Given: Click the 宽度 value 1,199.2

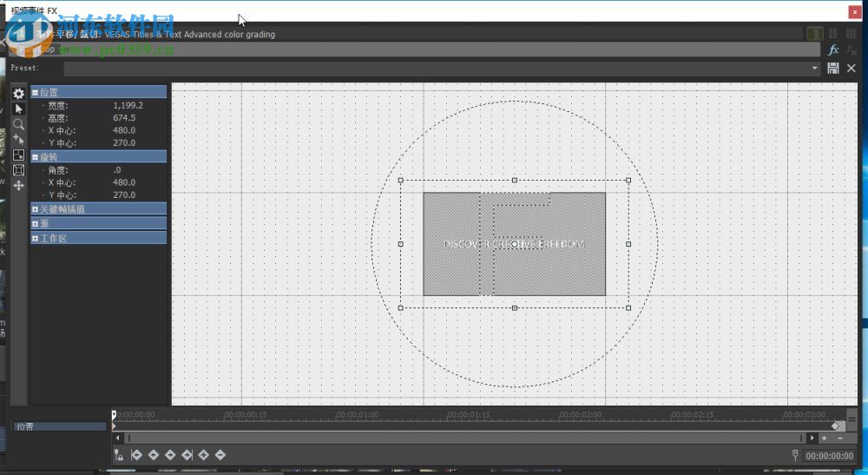Looking at the screenshot, I should (x=128, y=105).
